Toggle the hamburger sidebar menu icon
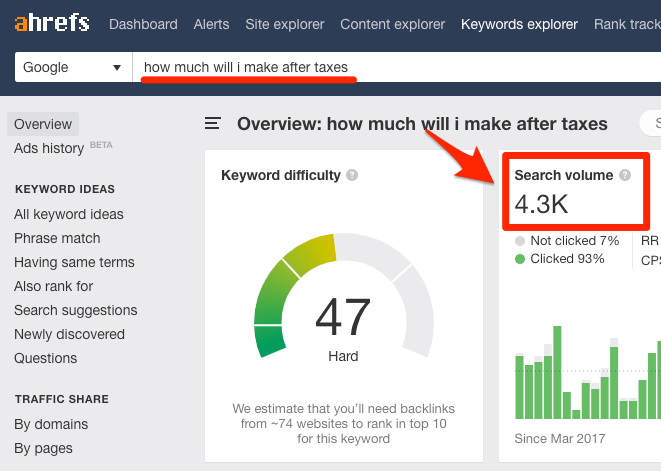Screen dimensions: 661x471 click(x=213, y=124)
